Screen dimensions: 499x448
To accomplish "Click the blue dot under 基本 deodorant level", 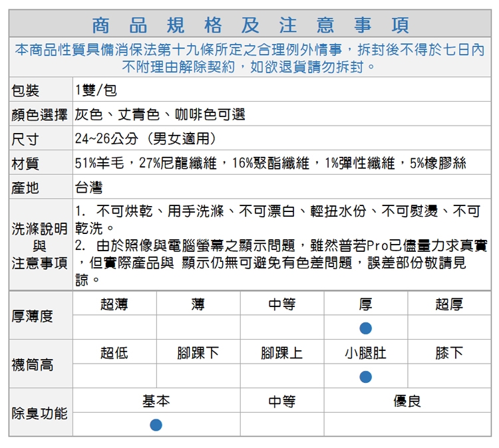I will click(156, 425).
